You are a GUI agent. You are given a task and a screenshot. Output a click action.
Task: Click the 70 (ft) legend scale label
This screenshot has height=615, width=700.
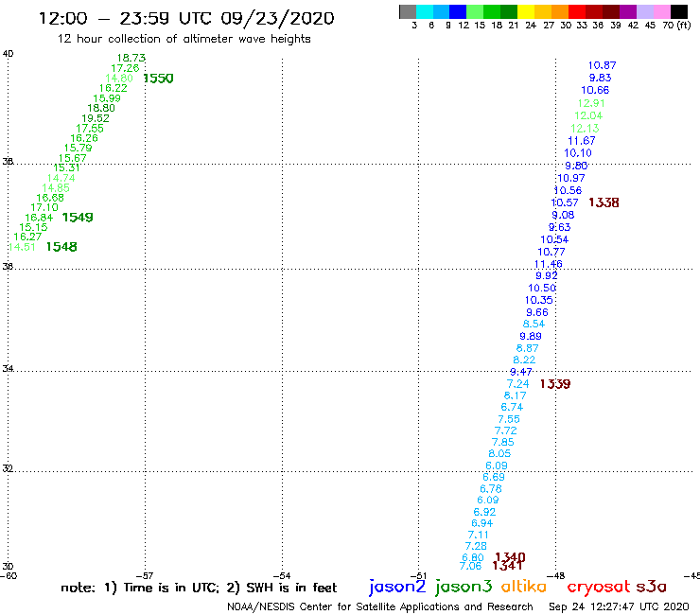(x=676, y=25)
